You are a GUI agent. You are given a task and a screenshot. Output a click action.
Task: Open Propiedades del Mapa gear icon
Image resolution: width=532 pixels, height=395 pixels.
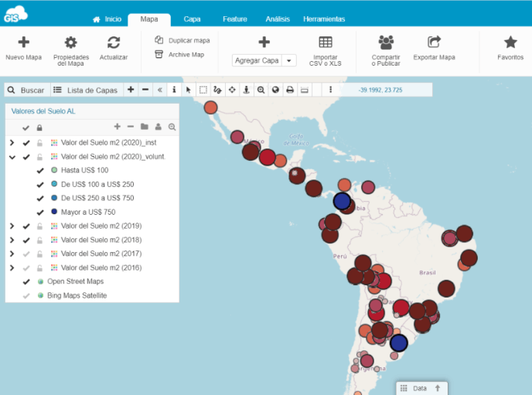click(x=71, y=43)
